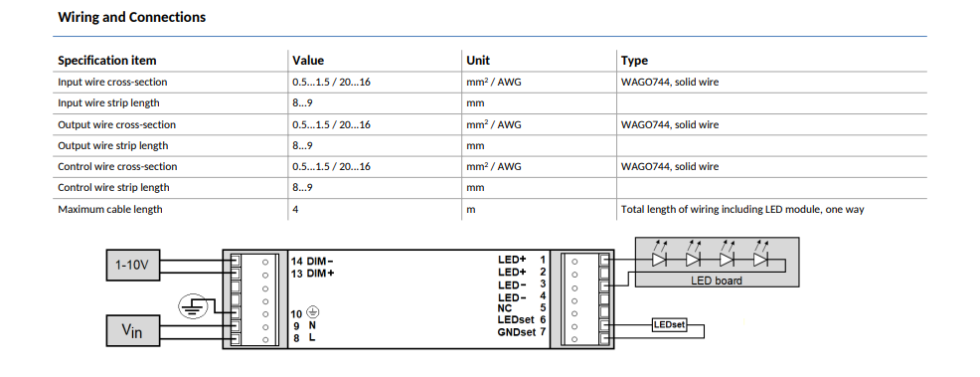Click the earth ground symbol in circle
Image resolution: width=980 pixels, height=377 pixels.
[193, 305]
